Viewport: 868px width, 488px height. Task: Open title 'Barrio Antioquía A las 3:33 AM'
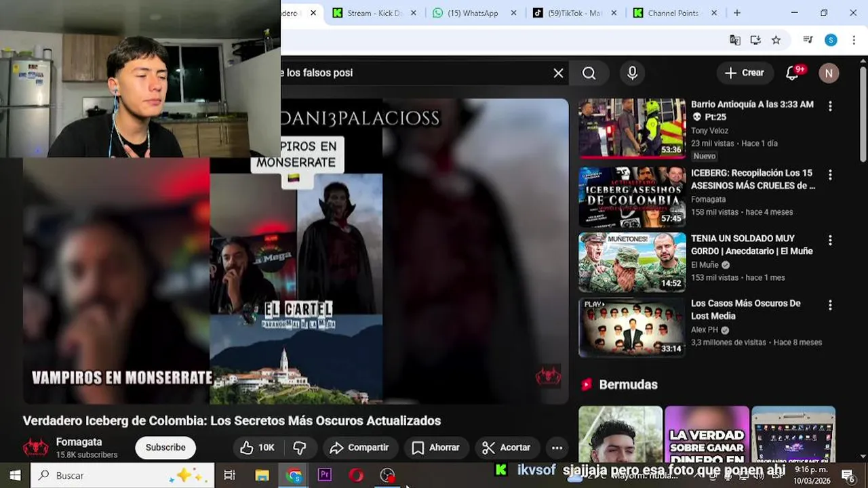tap(752, 110)
